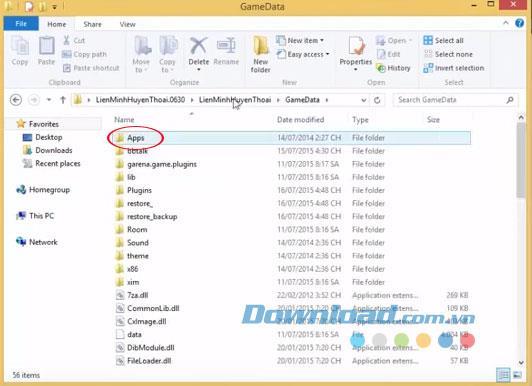Switch to large thumbnails view
532x386 pixels.
[518, 375]
